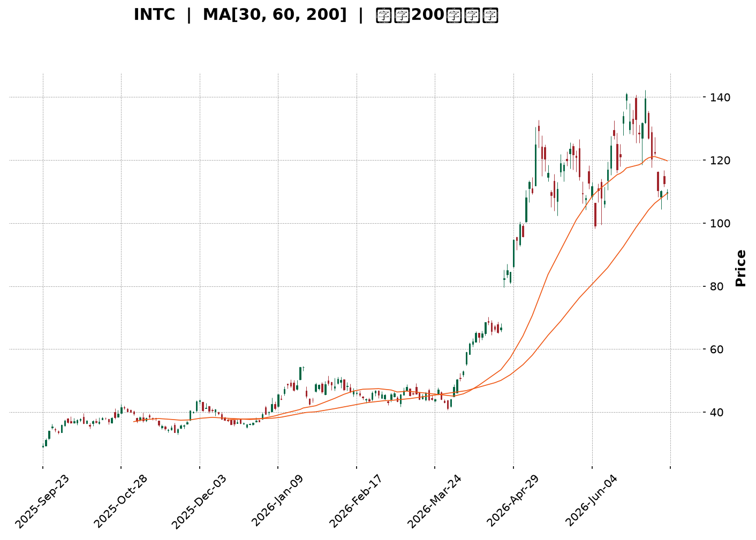Select the 2026-Feb-17 date label

[x=356, y=501]
